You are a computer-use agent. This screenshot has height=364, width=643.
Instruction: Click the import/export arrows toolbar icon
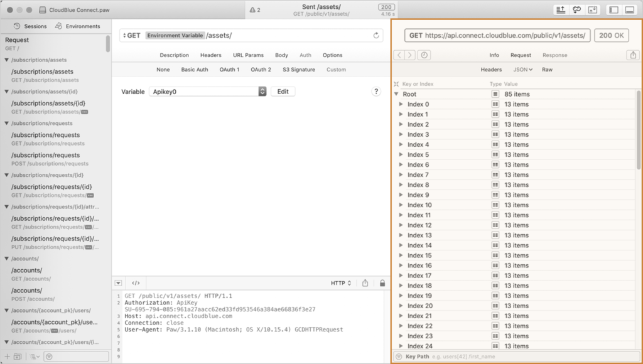click(x=593, y=10)
